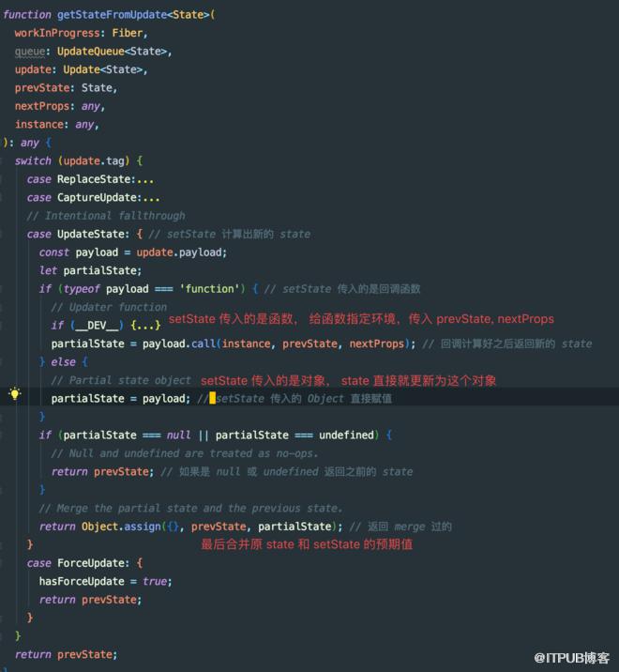The height and width of the screenshot is (672, 619).
Task: Select instance in the parameter list
Action: [38, 124]
